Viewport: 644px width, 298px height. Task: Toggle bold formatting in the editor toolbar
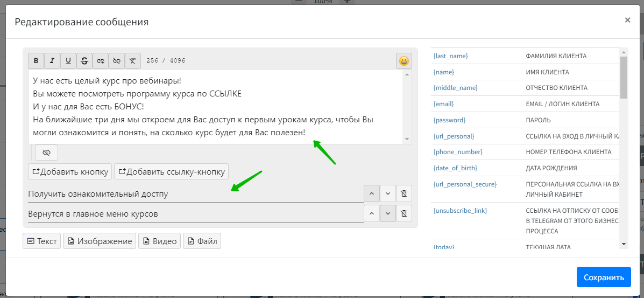click(x=36, y=61)
